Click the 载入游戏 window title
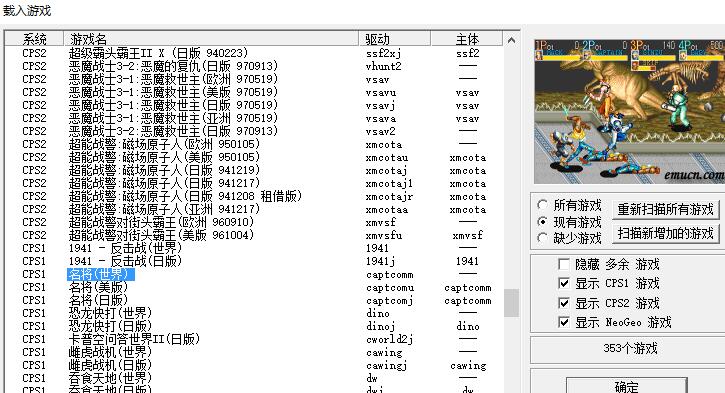 [x=26, y=10]
